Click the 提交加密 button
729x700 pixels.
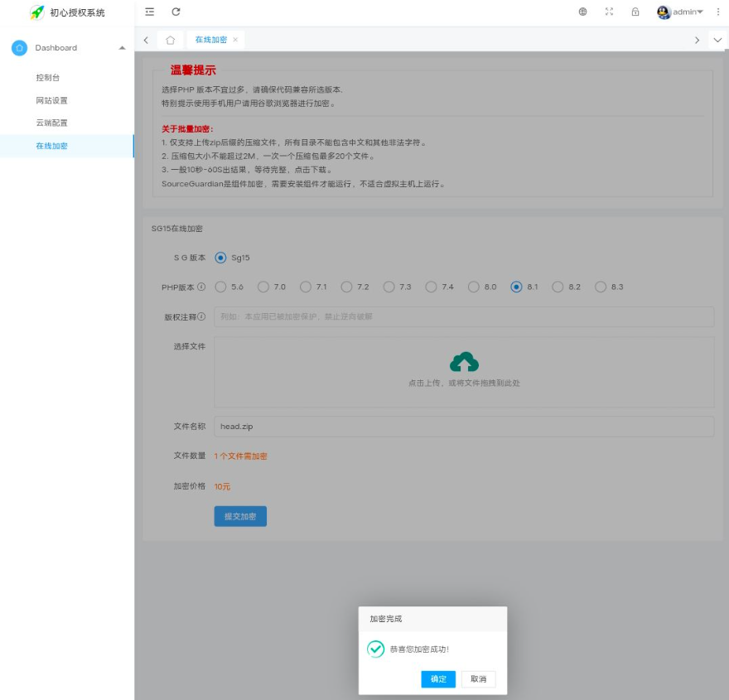pos(240,516)
